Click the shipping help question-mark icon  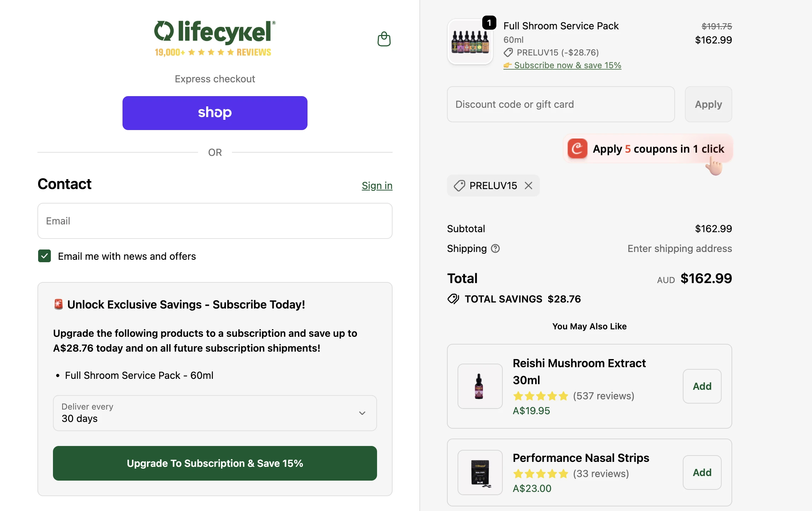coord(495,248)
